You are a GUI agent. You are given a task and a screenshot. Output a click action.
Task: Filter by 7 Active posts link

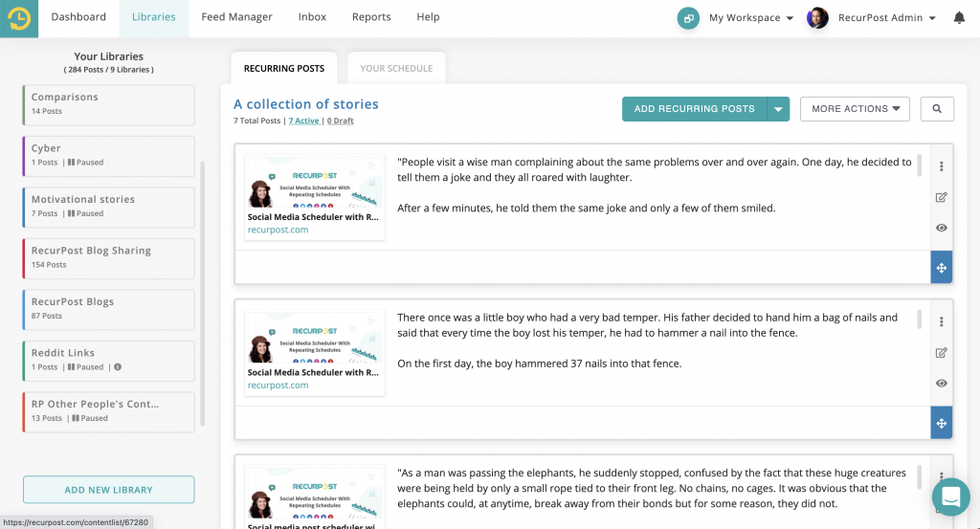pyautogui.click(x=303, y=121)
